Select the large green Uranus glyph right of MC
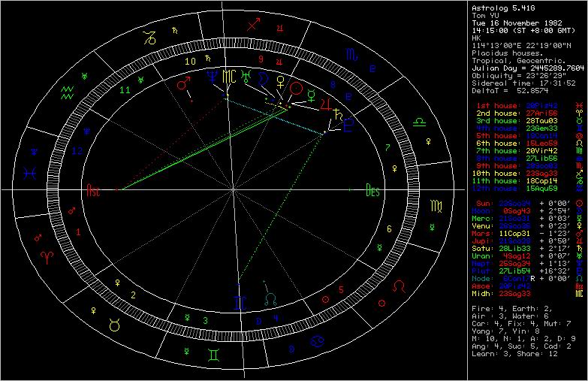 (x=246, y=77)
